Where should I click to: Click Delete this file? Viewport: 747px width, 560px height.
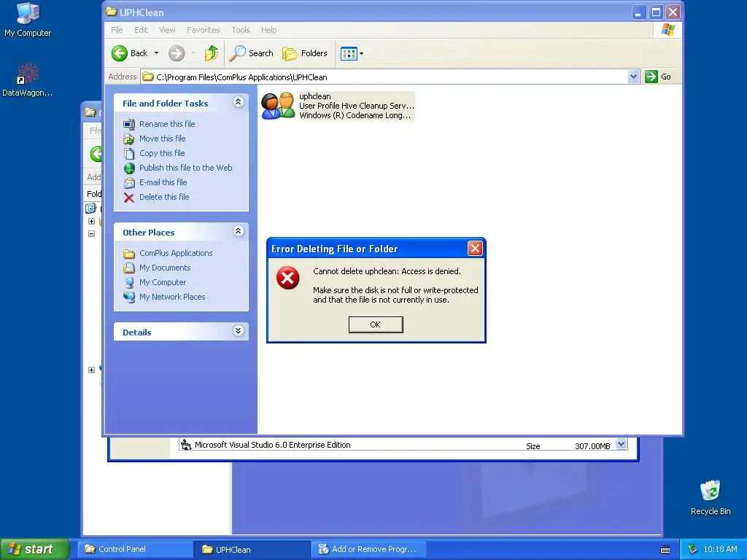[164, 197]
